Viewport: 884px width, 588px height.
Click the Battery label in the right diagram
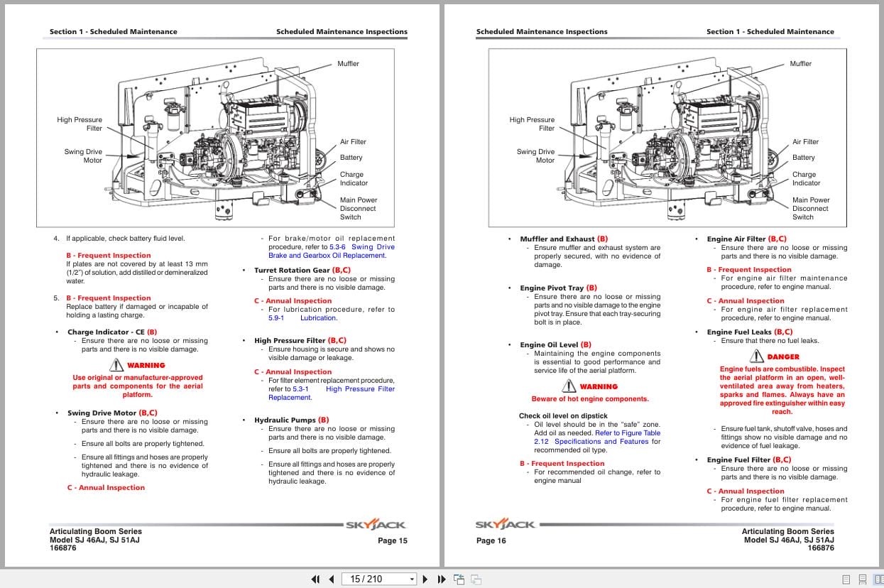point(804,157)
